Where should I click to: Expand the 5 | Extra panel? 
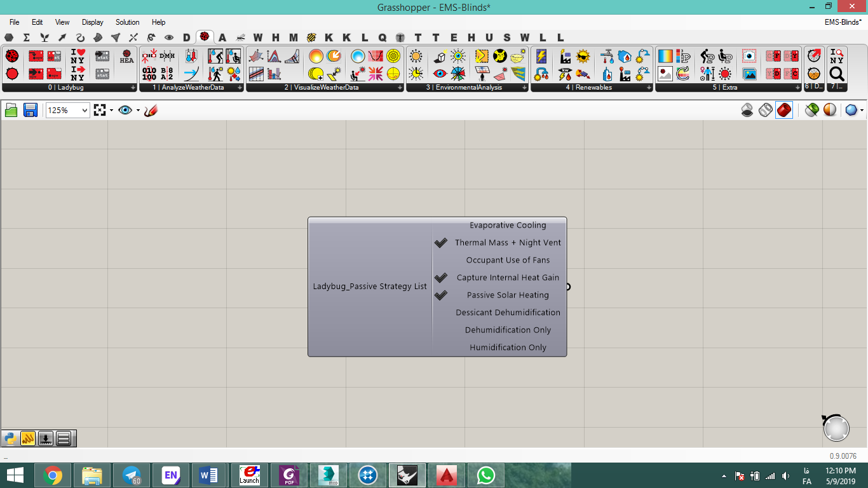[x=798, y=88]
